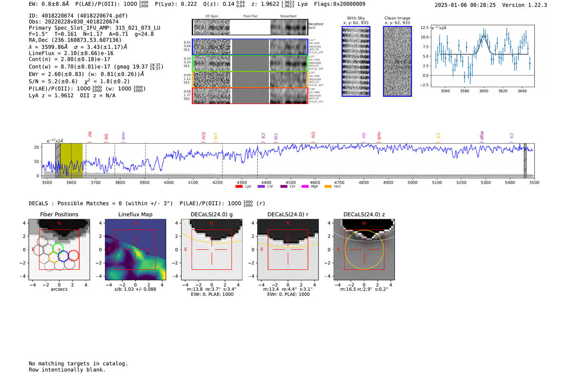This screenshot has height=392, width=576.
Task: Click the m:13.8 re:3.7" s:3.4" caption
Action: click(211, 289)
